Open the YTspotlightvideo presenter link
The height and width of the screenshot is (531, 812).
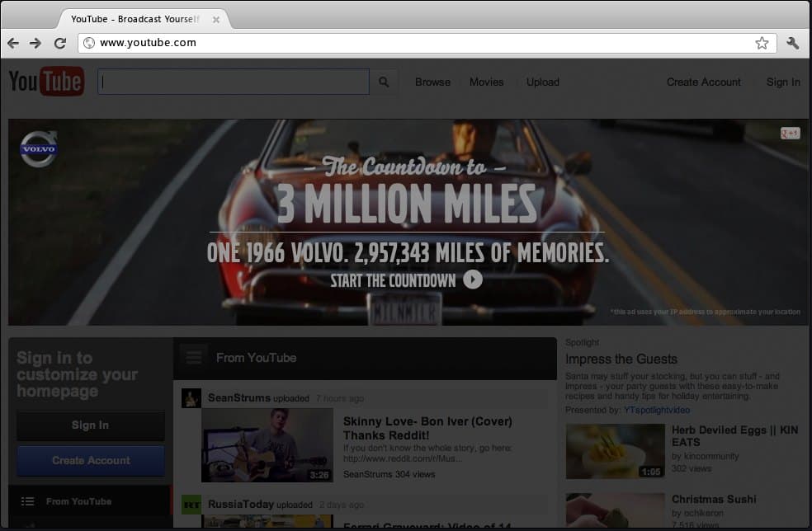coord(657,410)
